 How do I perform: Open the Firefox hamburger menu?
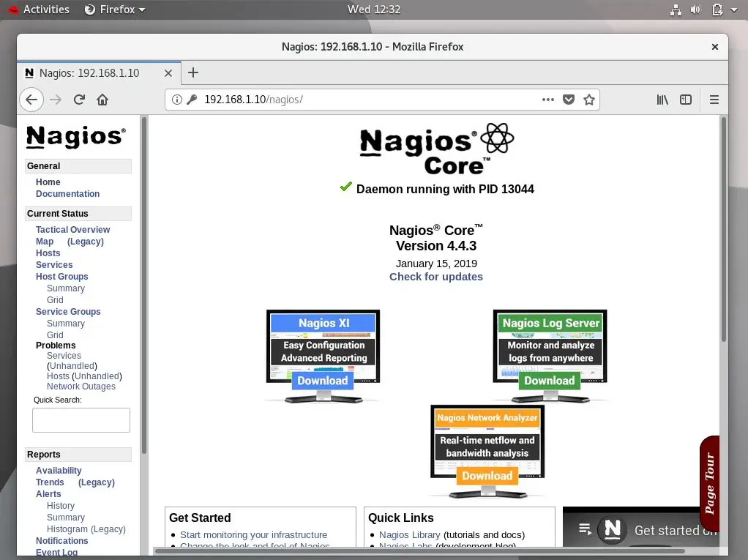coord(714,100)
